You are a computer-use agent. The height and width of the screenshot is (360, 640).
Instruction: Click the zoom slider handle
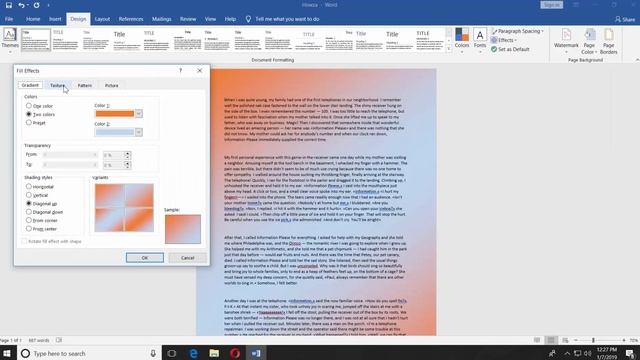pyautogui.click(x=593, y=340)
